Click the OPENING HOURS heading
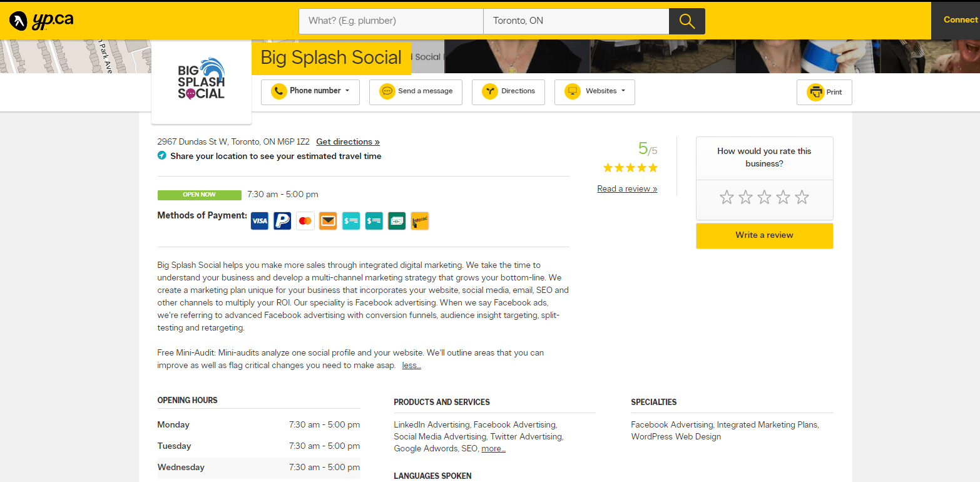 click(x=187, y=401)
